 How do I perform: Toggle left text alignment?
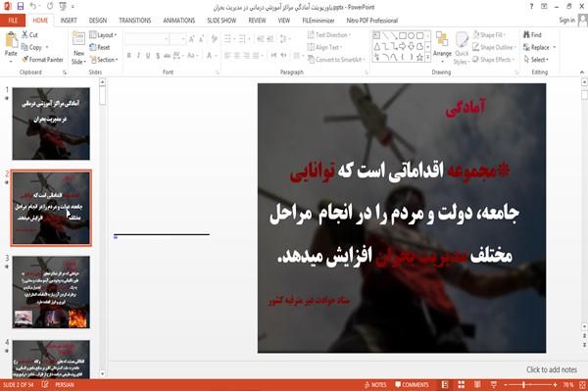(x=227, y=56)
